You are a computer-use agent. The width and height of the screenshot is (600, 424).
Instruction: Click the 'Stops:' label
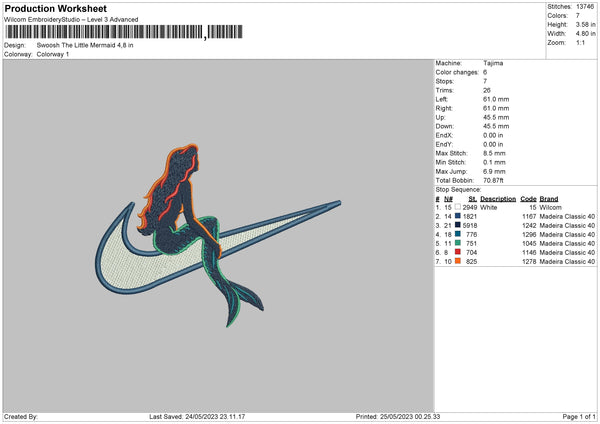tap(445, 81)
